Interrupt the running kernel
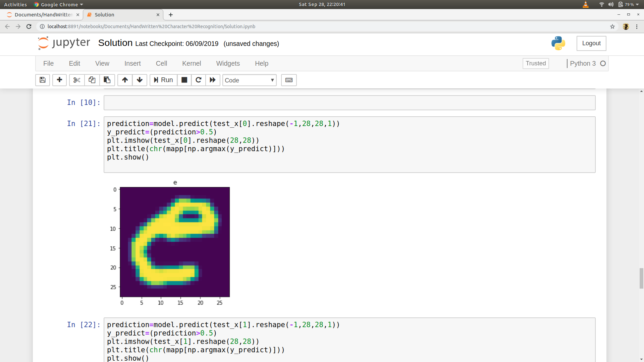644x362 pixels. point(184,80)
